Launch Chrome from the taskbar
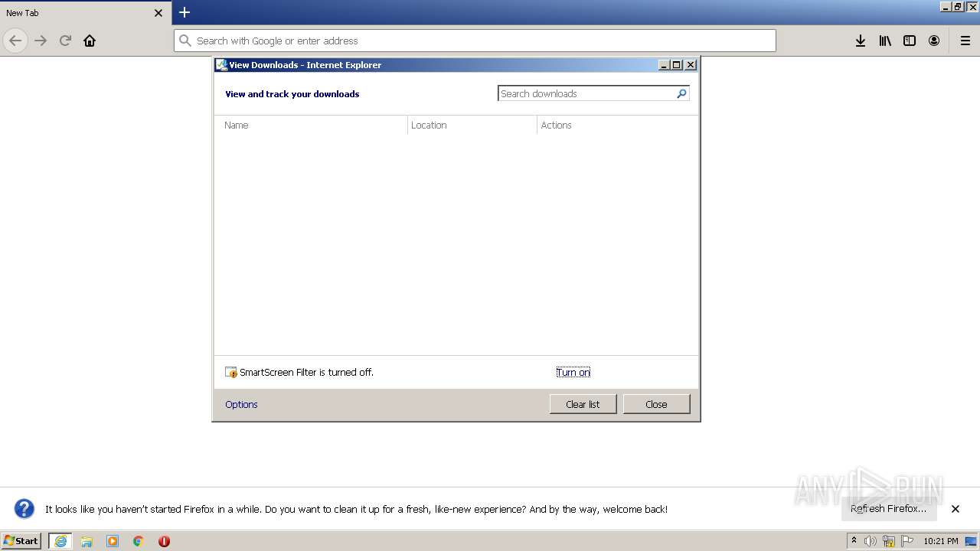Viewport: 980px width, 551px height. click(139, 541)
